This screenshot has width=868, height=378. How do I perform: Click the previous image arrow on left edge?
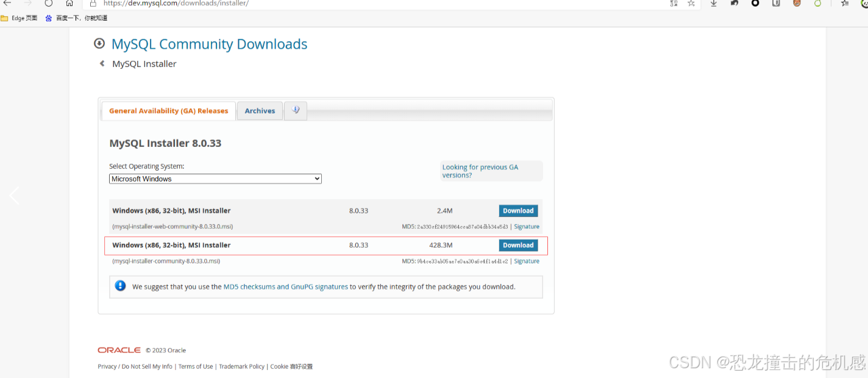click(x=15, y=196)
